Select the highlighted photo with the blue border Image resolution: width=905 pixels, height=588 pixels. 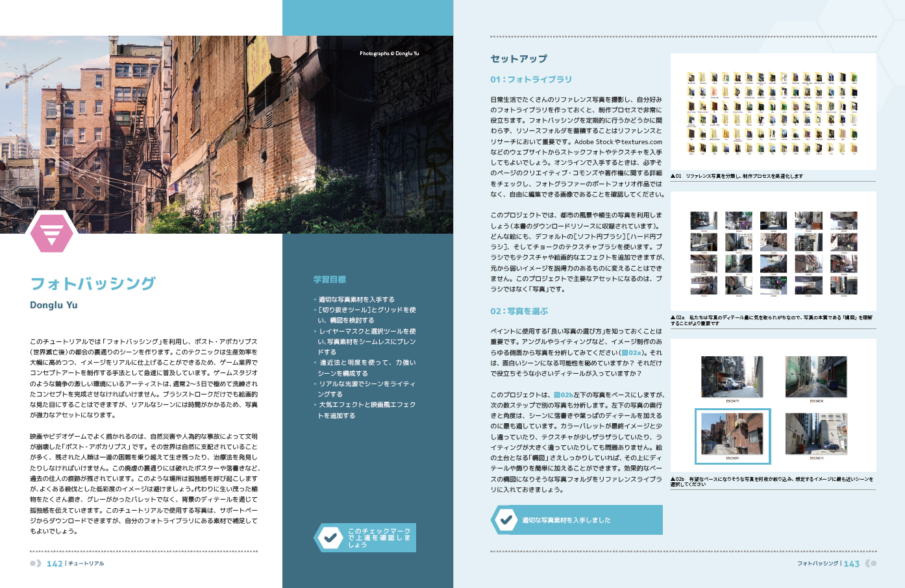coord(732,436)
